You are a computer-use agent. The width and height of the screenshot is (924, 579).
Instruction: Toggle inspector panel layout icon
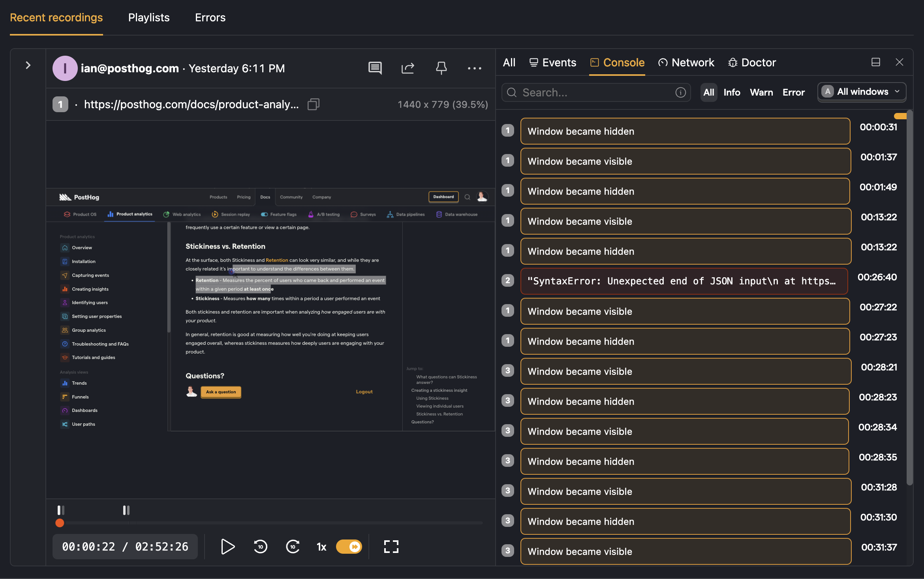876,62
